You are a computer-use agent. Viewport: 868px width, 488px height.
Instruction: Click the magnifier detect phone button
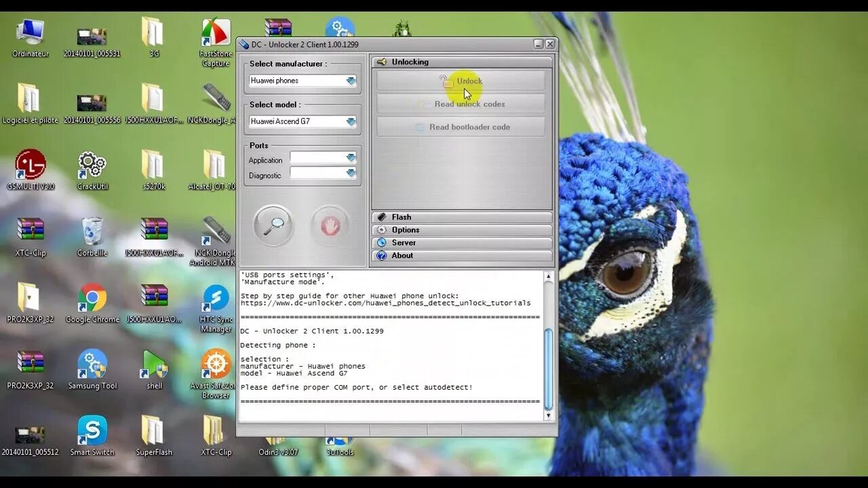[273, 226]
